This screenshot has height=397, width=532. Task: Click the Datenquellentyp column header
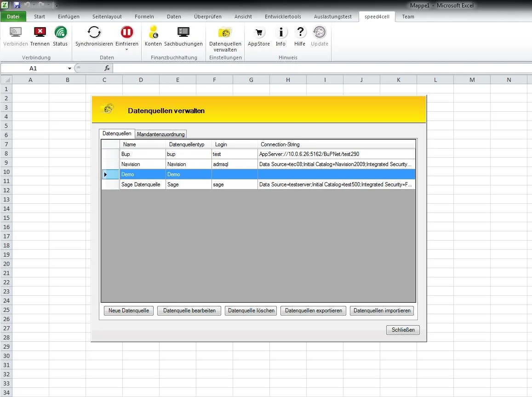pyautogui.click(x=189, y=144)
